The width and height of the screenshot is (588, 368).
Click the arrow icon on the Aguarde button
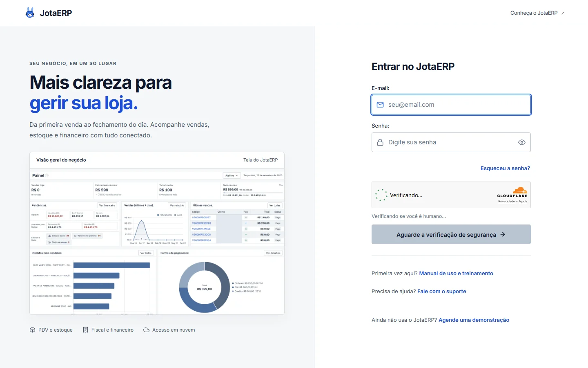pos(503,234)
